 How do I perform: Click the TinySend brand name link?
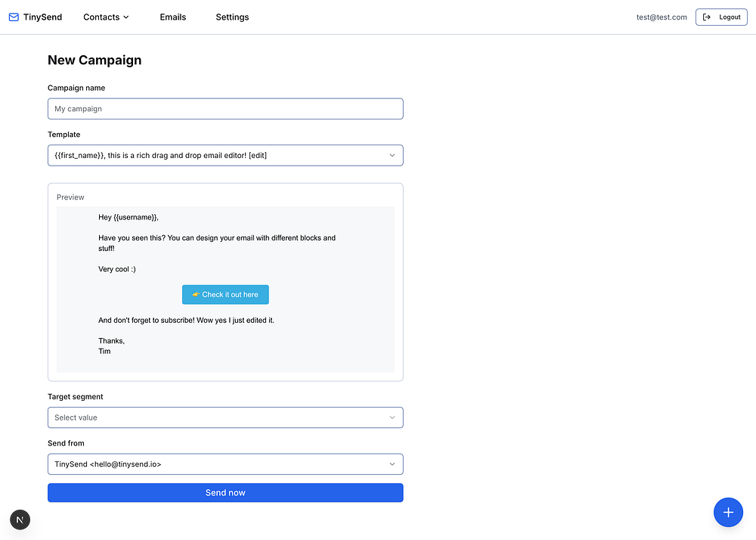[42, 17]
